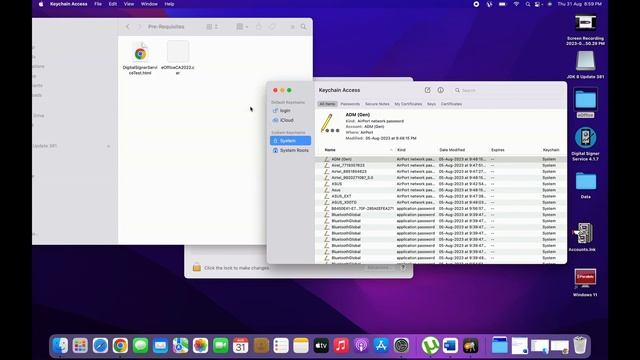Click the create new keychain item icon

click(427, 90)
